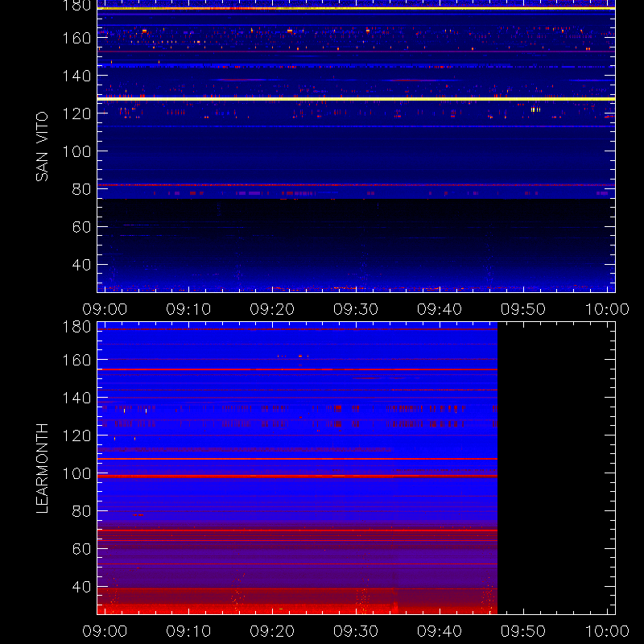This screenshot has height=644, width=644.
Task: Pick the 60 frequency tick on San Vito axis
Action: pyautogui.click(x=81, y=227)
